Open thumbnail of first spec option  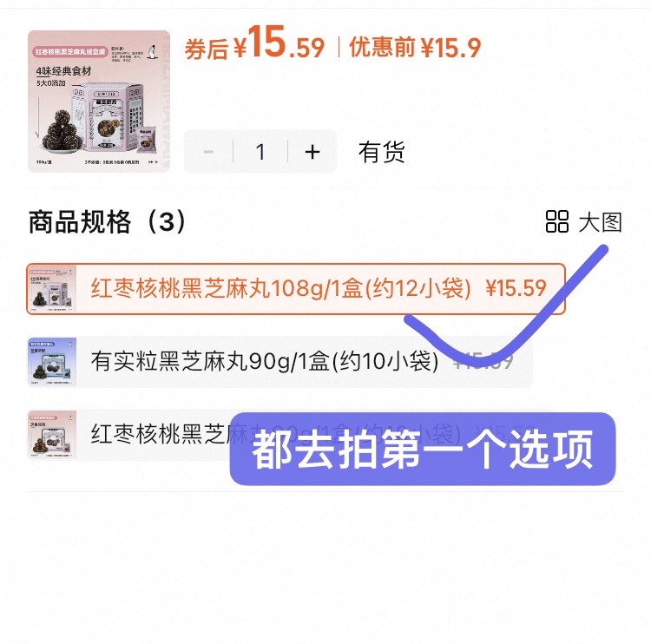(x=52, y=289)
